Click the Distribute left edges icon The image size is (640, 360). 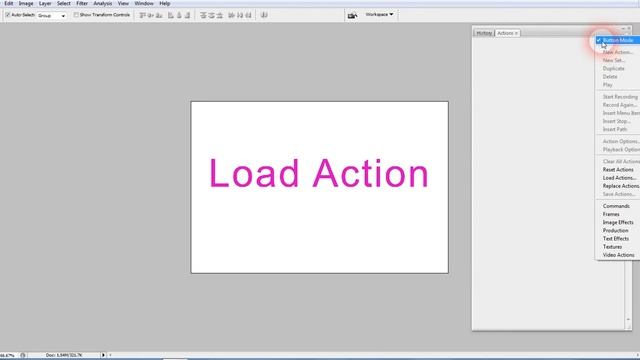pyautogui.click(x=231, y=16)
